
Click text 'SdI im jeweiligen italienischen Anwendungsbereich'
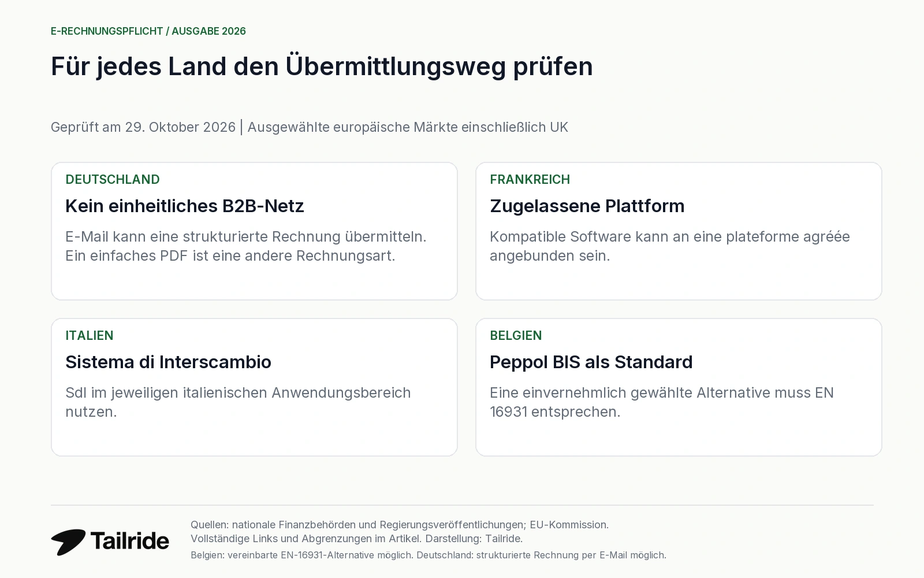tap(238, 392)
